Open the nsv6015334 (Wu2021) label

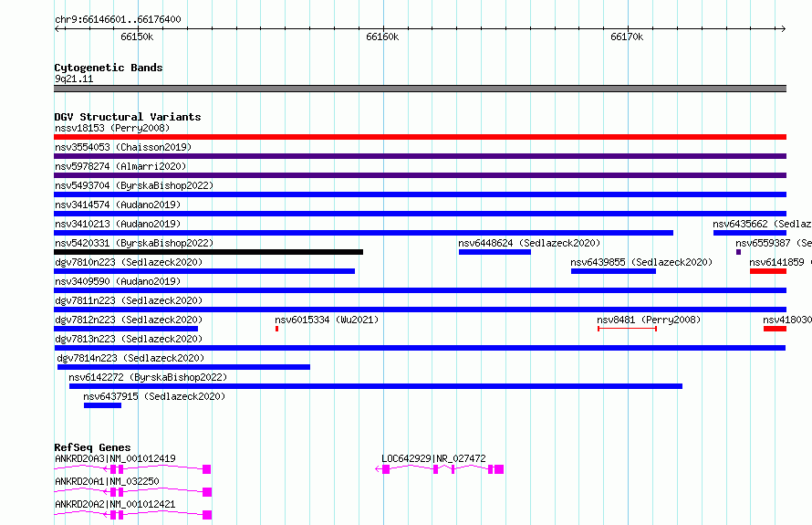tap(327, 320)
